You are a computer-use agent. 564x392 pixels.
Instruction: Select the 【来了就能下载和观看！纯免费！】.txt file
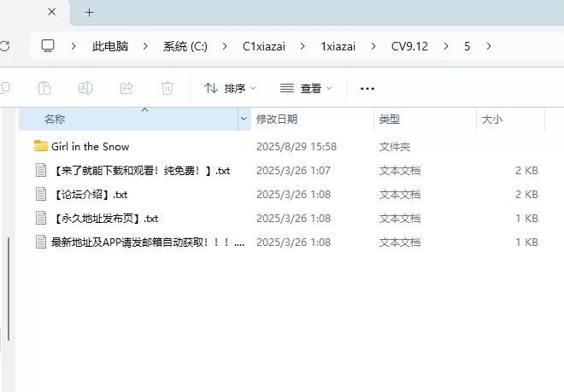[141, 171]
